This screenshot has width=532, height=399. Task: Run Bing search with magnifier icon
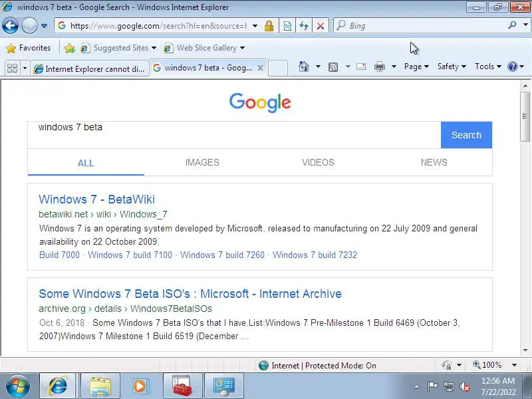512,25
